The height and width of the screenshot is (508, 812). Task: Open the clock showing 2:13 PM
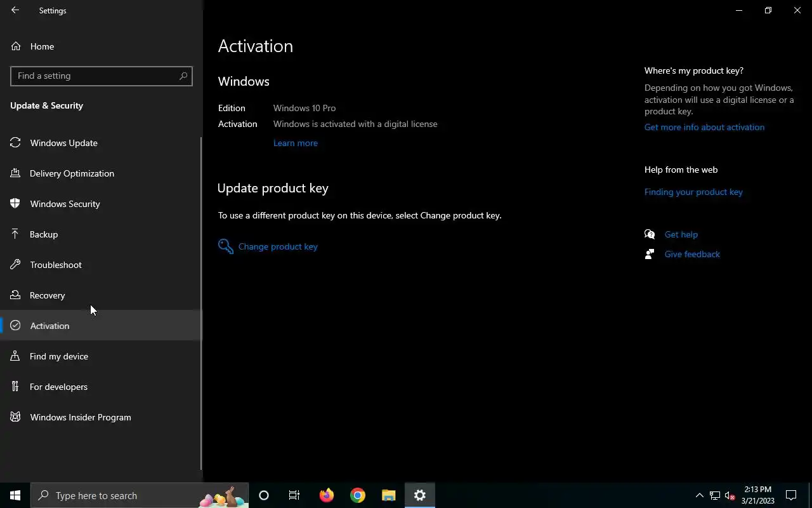click(757, 495)
